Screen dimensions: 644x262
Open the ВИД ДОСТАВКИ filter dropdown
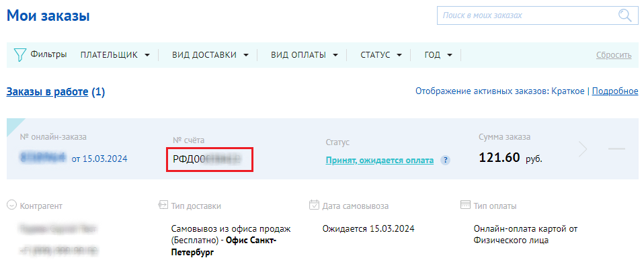(210, 55)
